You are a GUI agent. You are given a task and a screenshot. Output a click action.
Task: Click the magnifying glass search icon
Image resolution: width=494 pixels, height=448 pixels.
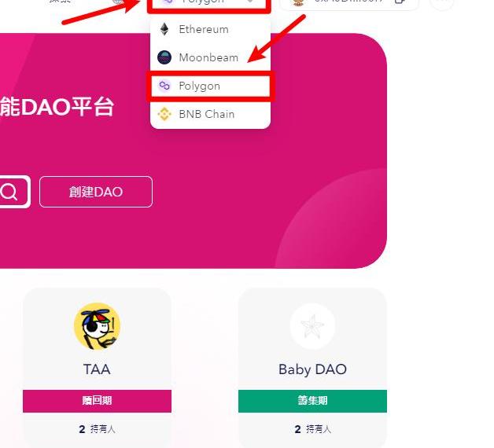pos(9,192)
